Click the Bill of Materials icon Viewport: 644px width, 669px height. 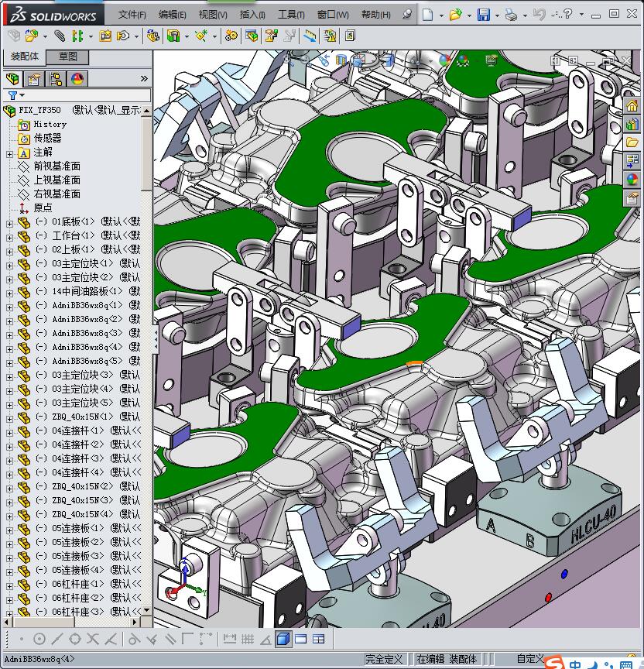pyautogui.click(x=252, y=36)
